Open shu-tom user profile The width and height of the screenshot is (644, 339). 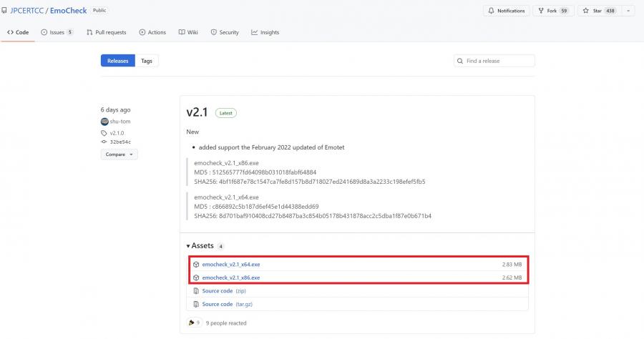[x=120, y=122]
